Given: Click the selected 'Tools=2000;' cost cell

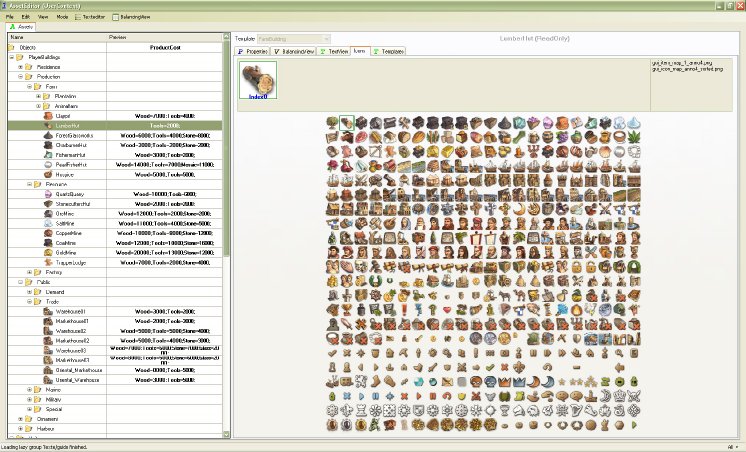Looking at the screenshot, I should 165,126.
